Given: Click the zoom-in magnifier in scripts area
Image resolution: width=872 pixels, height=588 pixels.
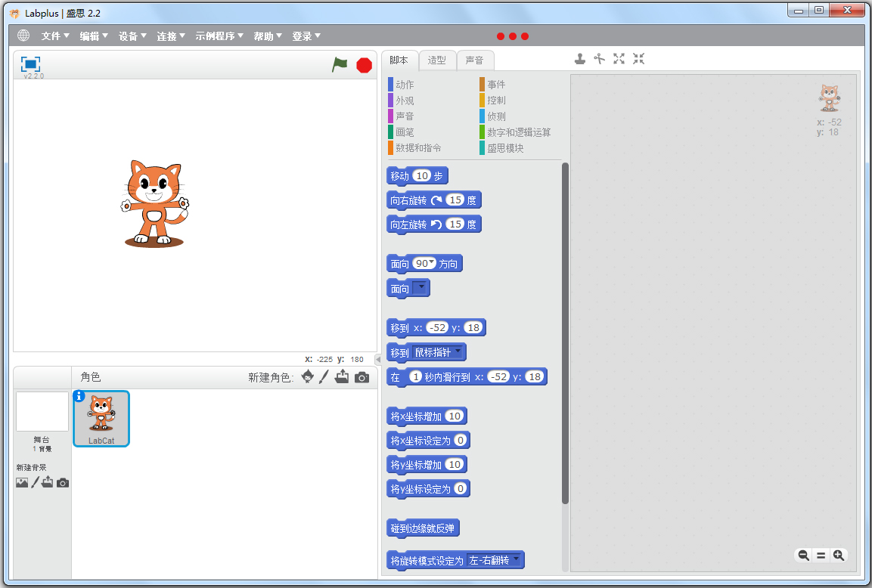Looking at the screenshot, I should coord(839,555).
